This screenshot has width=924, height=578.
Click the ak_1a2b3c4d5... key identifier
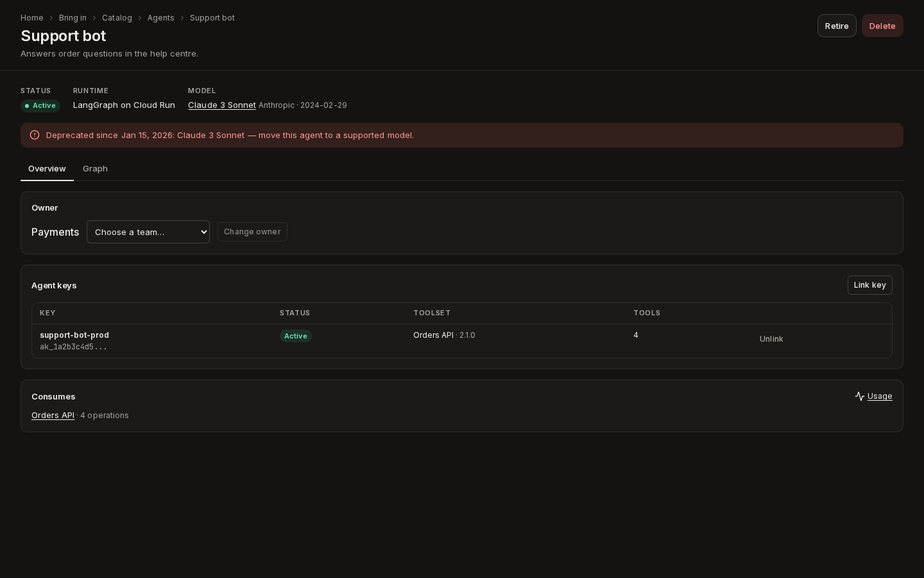(73, 347)
